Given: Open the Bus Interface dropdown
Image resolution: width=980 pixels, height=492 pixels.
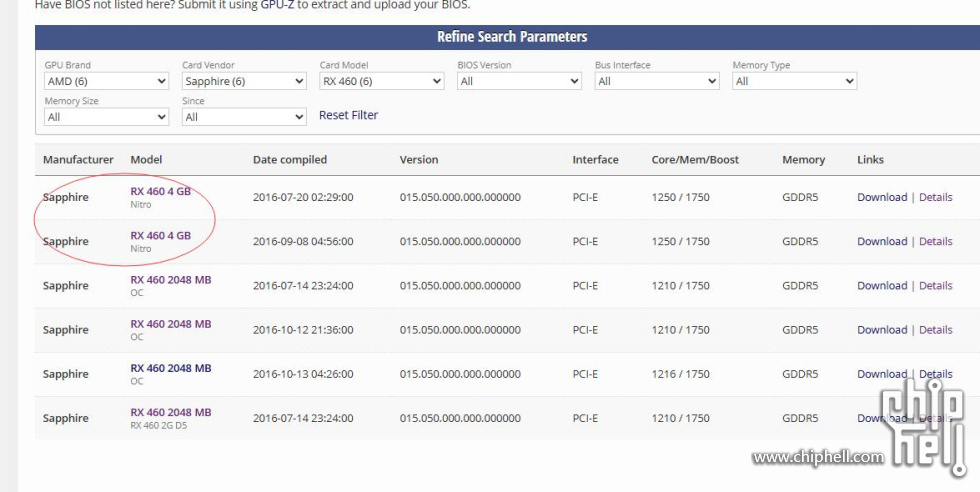Looking at the screenshot, I should click(656, 82).
